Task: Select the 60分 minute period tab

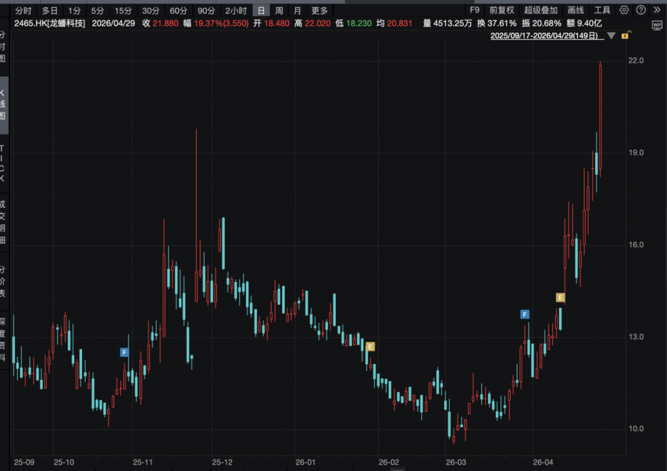Action: point(178,10)
